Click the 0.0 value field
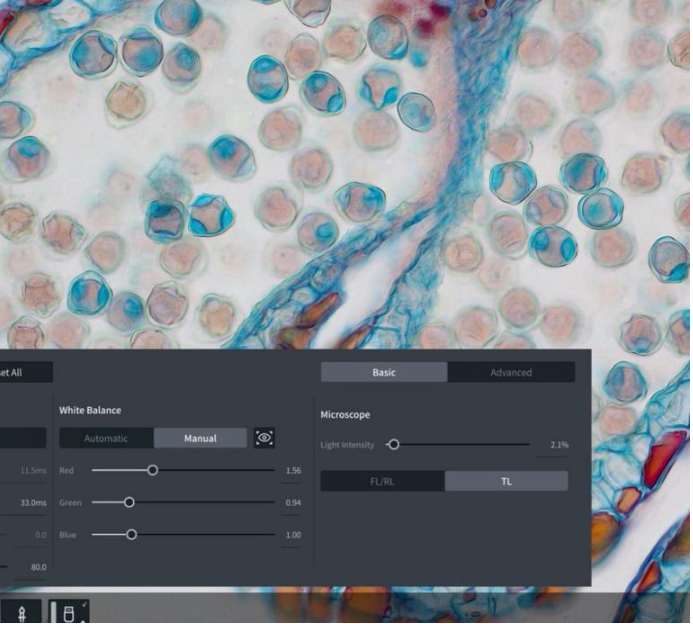Viewport: 693px width, 624px height. click(41, 535)
